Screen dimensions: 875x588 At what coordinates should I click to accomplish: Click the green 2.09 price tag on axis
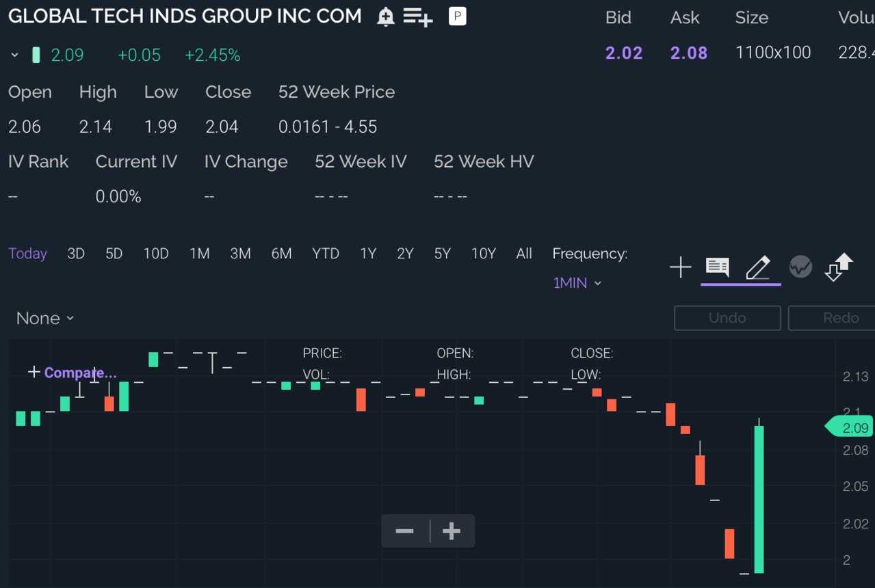tap(849, 428)
